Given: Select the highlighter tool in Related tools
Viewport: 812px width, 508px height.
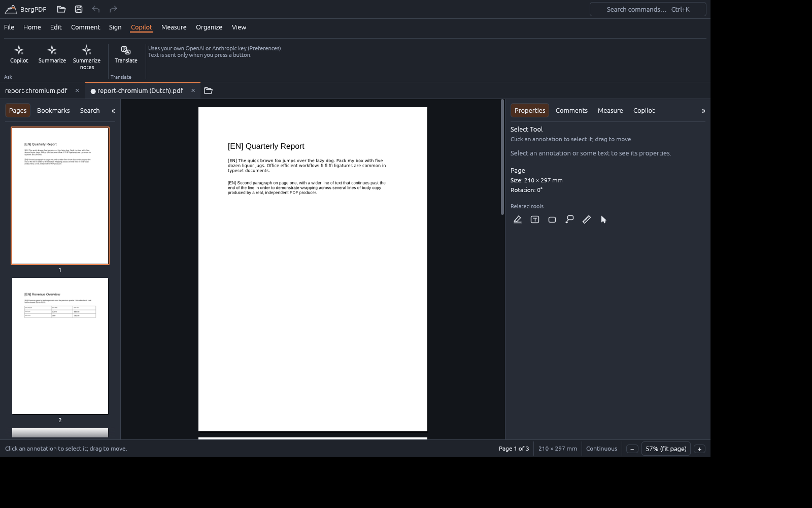Looking at the screenshot, I should pos(518,219).
